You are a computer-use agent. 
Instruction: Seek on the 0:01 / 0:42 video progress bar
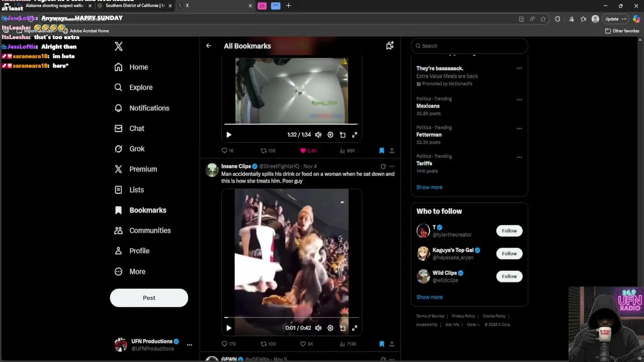click(291, 317)
